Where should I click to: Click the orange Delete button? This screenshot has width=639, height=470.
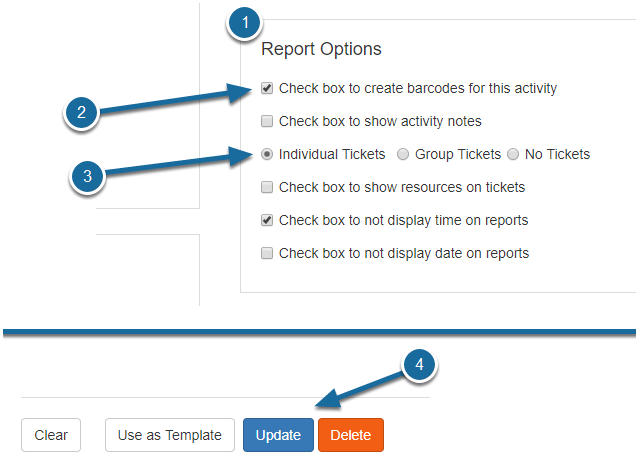pyautogui.click(x=351, y=435)
